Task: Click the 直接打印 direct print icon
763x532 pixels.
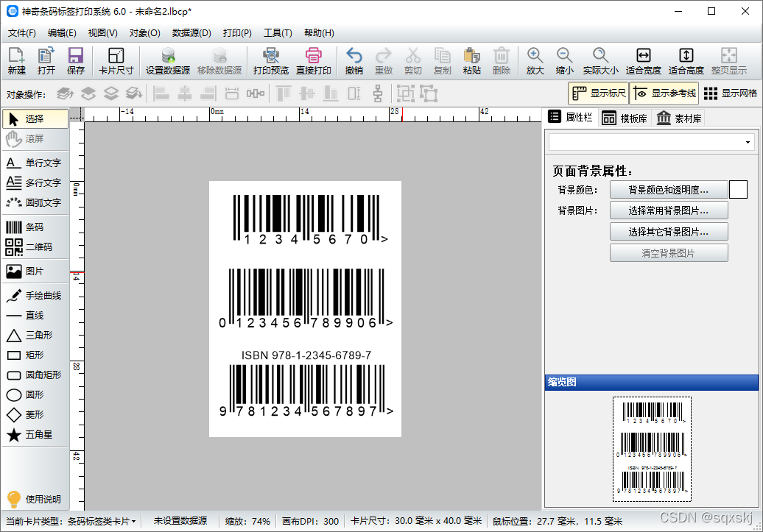Action: pos(314,61)
